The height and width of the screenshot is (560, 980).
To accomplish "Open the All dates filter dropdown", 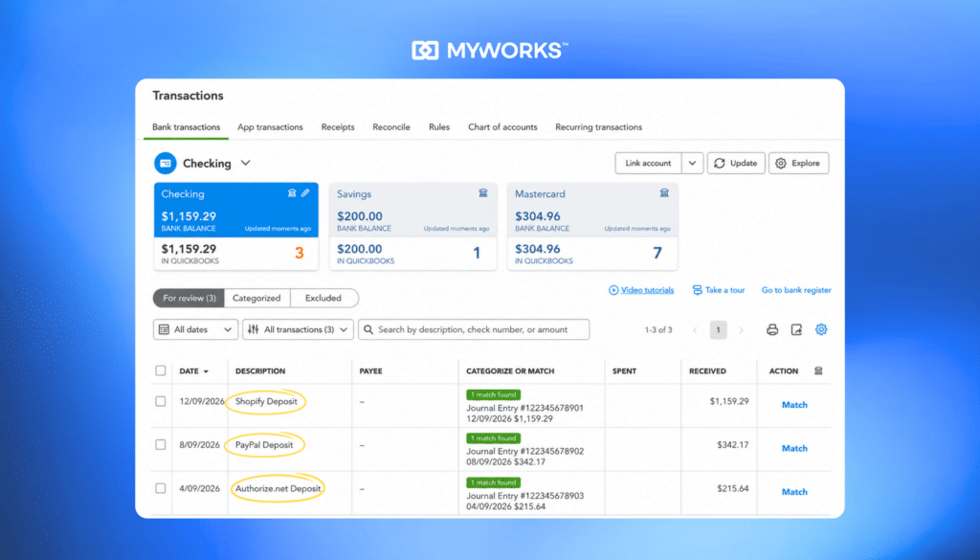I will point(195,329).
